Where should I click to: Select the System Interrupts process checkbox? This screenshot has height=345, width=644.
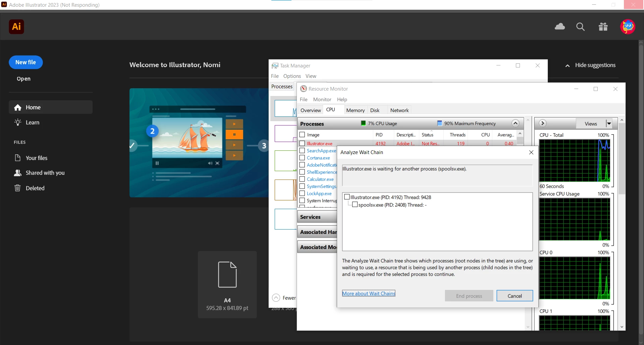[x=302, y=200]
